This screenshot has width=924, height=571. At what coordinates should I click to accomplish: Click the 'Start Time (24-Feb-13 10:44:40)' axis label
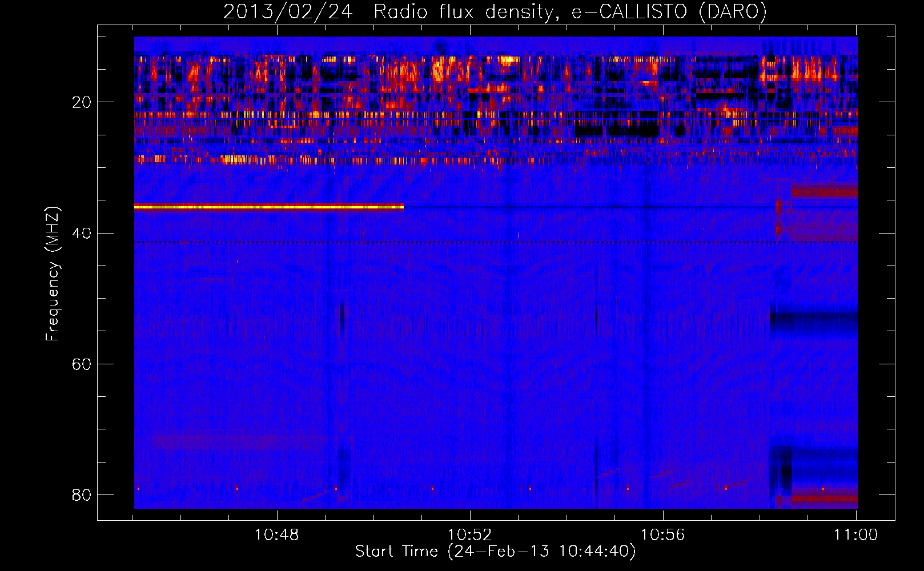pyautogui.click(x=495, y=552)
